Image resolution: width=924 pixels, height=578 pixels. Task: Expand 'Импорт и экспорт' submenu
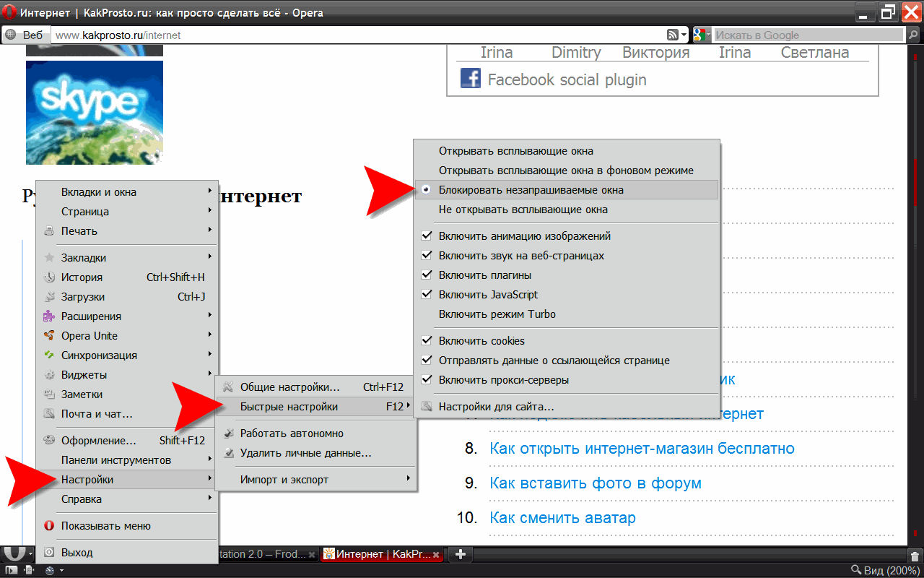pos(284,480)
